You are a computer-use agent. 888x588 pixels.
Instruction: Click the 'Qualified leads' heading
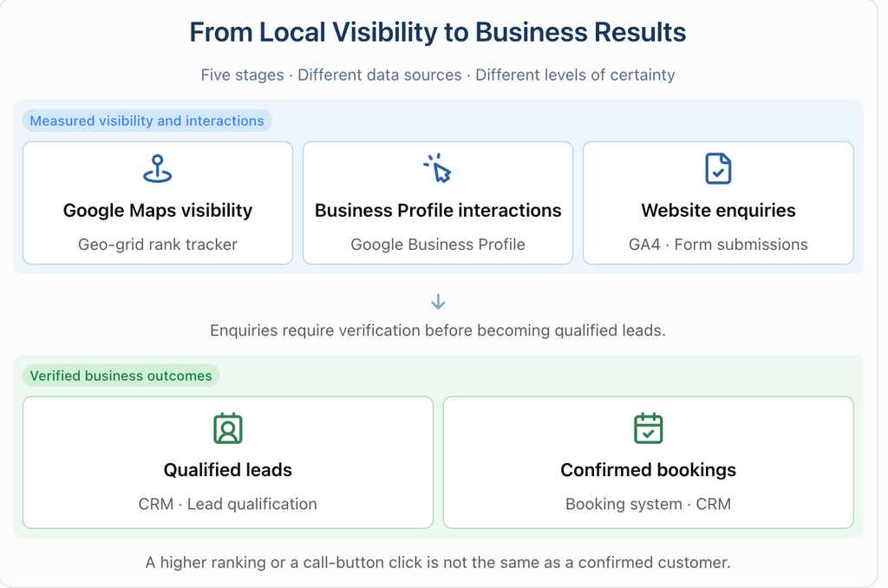[x=228, y=469]
